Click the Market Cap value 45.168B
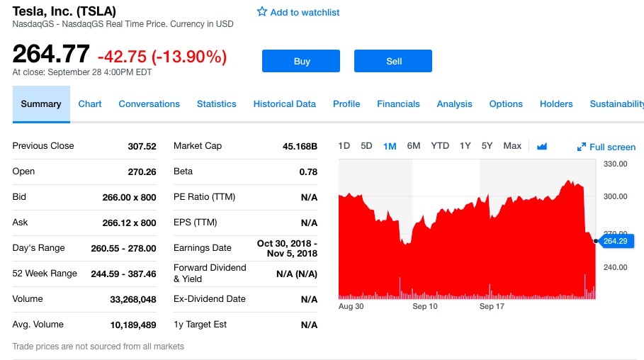Image resolution: width=644 pixels, height=360 pixels. point(300,146)
